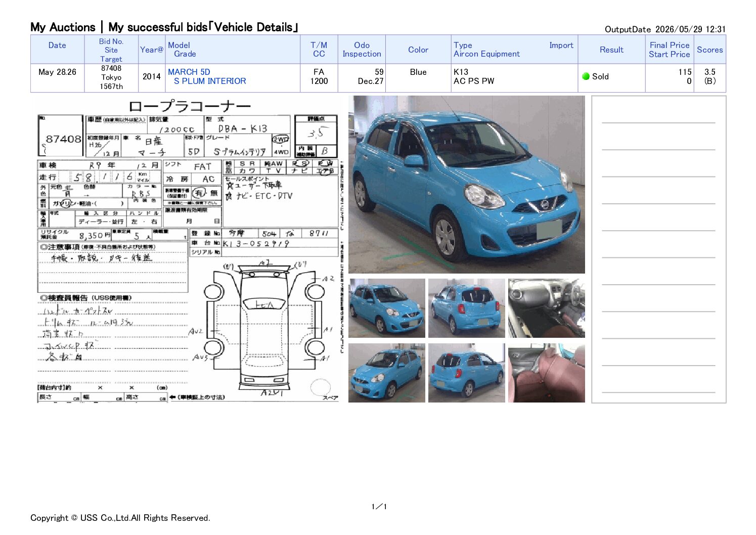Click the S PLUM INTERIOR grade link
Screen dimensions: 756x535
(x=210, y=81)
